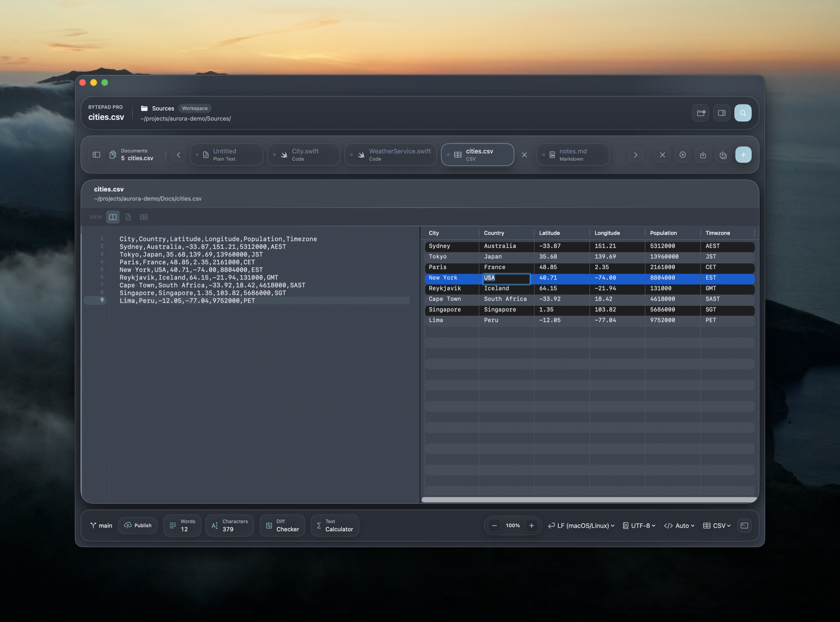
Task: Increase zoom with plus button
Action: (x=531, y=525)
